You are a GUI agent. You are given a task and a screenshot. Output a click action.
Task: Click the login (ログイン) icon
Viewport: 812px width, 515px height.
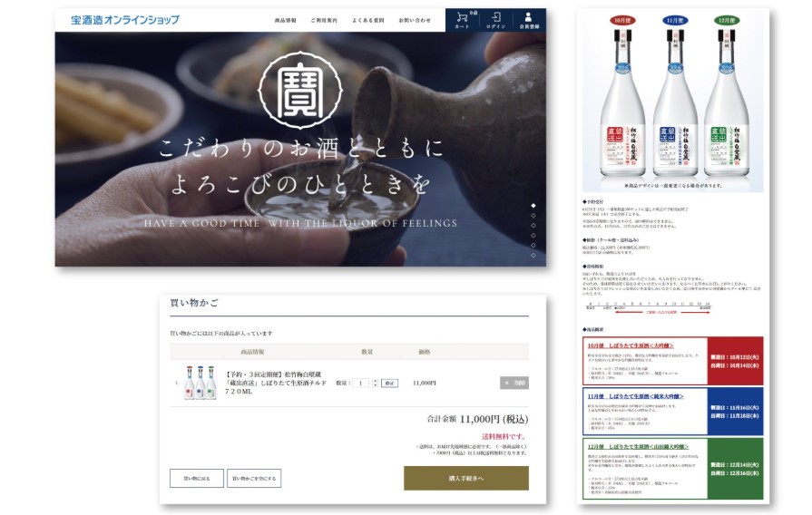tap(495, 20)
